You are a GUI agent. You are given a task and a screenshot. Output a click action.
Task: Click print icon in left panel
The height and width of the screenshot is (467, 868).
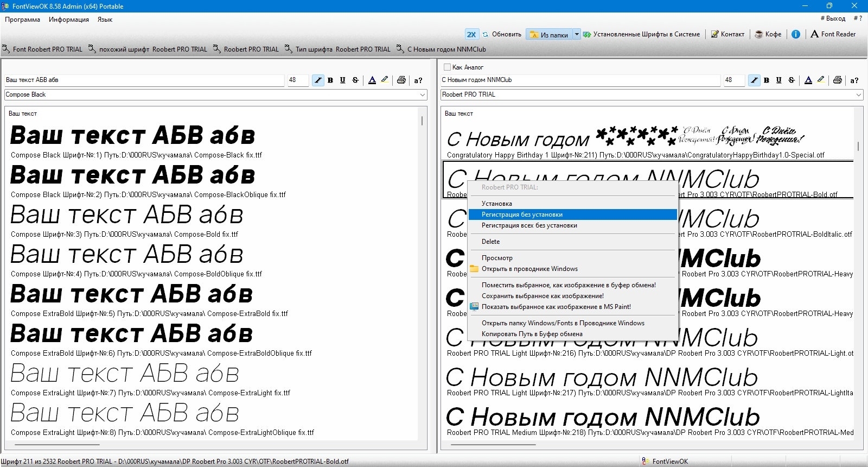pos(401,80)
